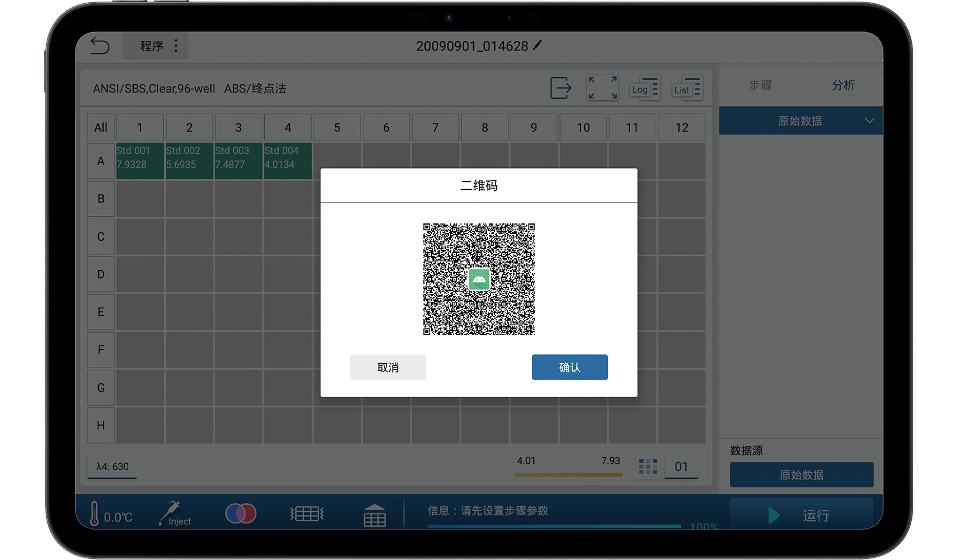Select all wells with the All button
Viewport: 957px width, 560px height.
(x=101, y=128)
